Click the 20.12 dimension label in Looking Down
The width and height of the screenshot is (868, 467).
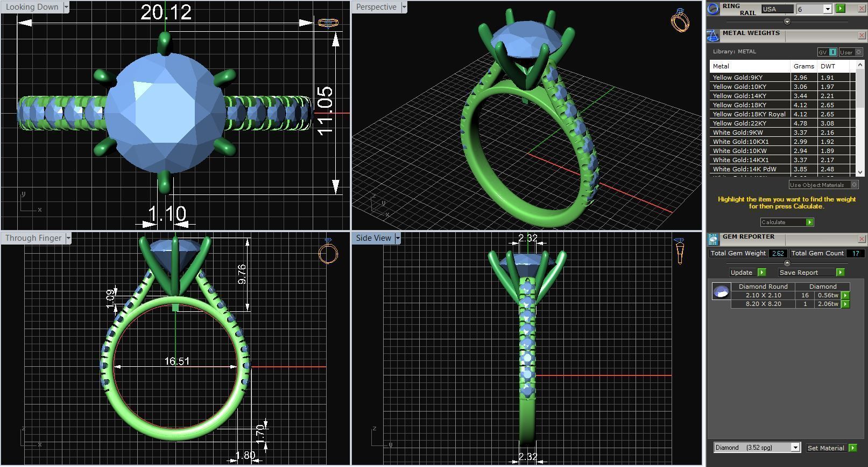[x=166, y=12]
